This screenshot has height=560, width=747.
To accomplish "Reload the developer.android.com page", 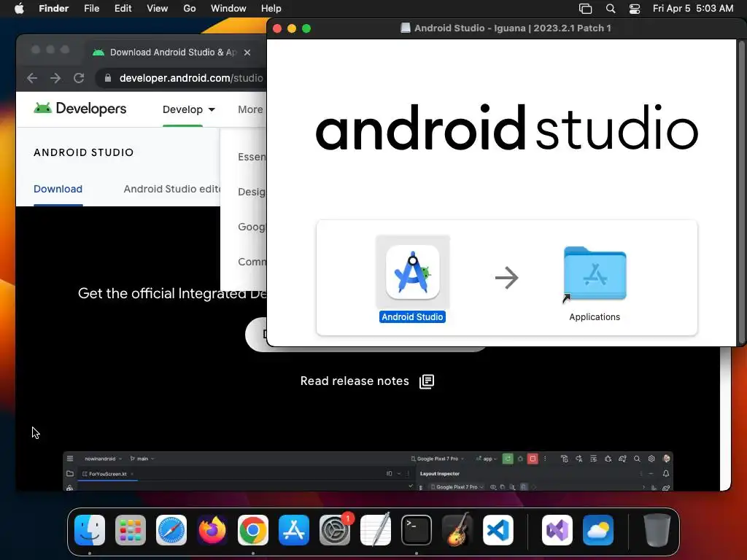I will (x=79, y=78).
